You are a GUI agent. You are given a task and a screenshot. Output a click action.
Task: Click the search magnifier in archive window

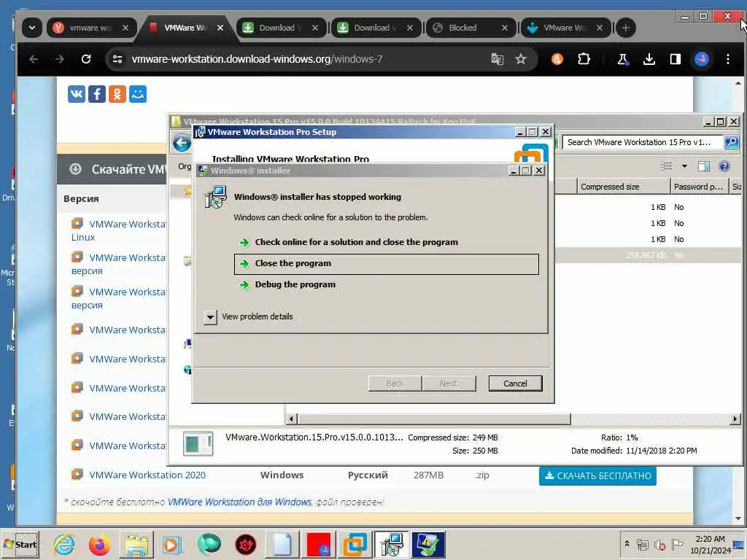(x=731, y=142)
